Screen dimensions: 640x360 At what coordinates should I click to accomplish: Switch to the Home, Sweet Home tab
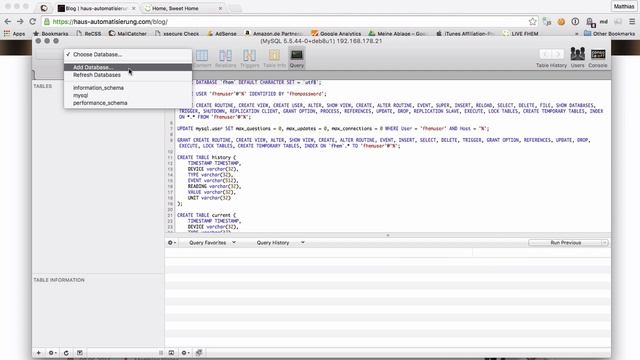(x=183, y=8)
